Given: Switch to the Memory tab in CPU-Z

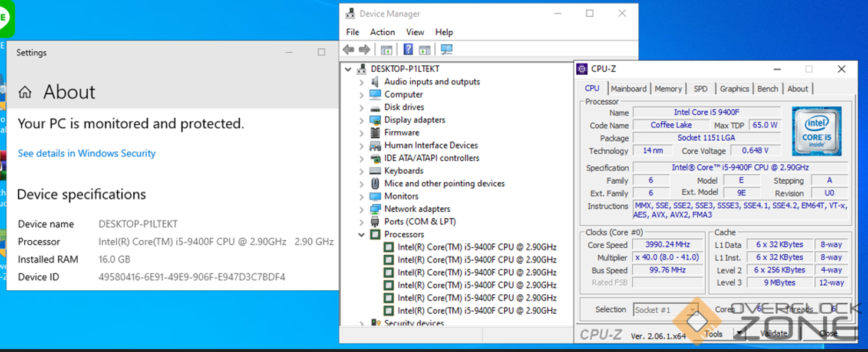Looking at the screenshot, I should 668,89.
